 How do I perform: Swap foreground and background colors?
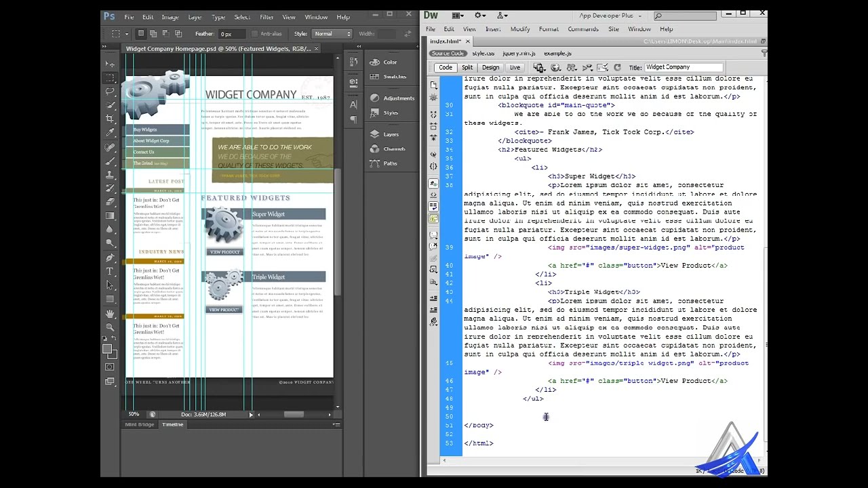[x=114, y=338]
